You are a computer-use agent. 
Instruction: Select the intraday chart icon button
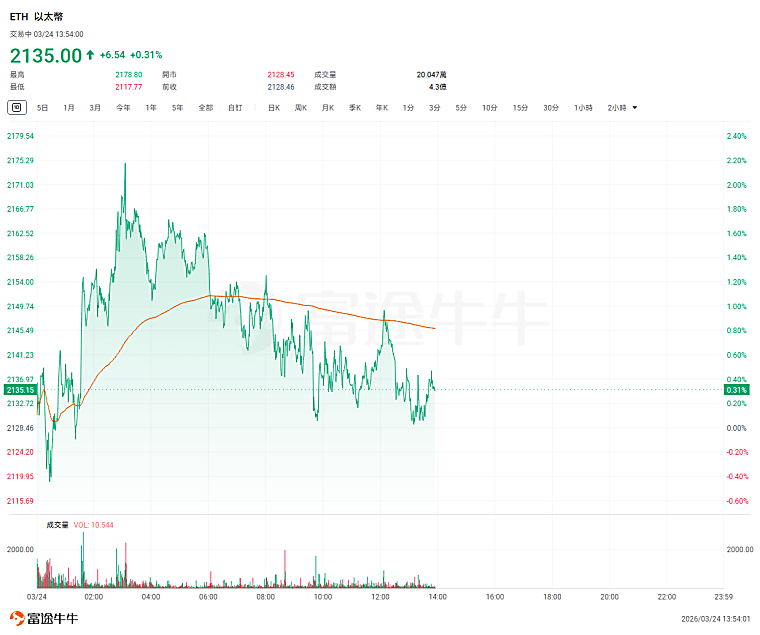(x=16, y=108)
